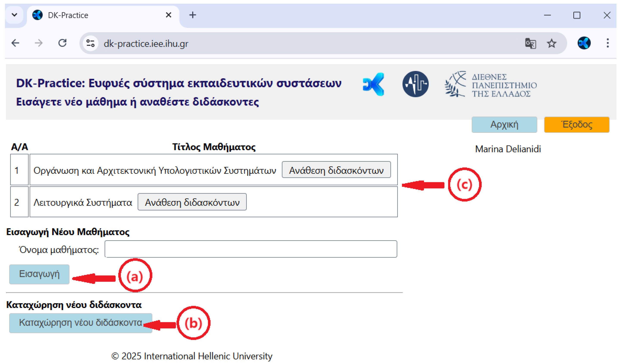Assign instructors to Λειτουργικά Συστήματα course
This screenshot has width=621, height=364.
click(192, 202)
